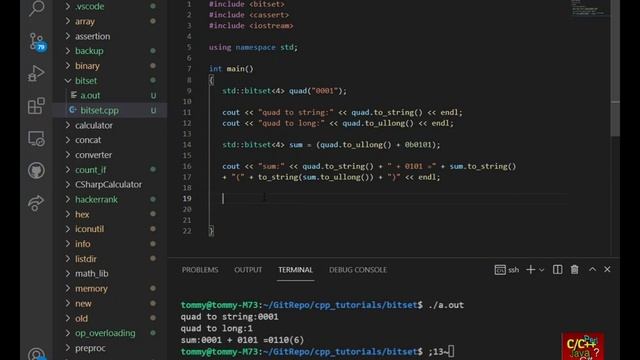The width and height of the screenshot is (640, 360).
Task: Kill terminal with trash icon
Action: (575, 270)
